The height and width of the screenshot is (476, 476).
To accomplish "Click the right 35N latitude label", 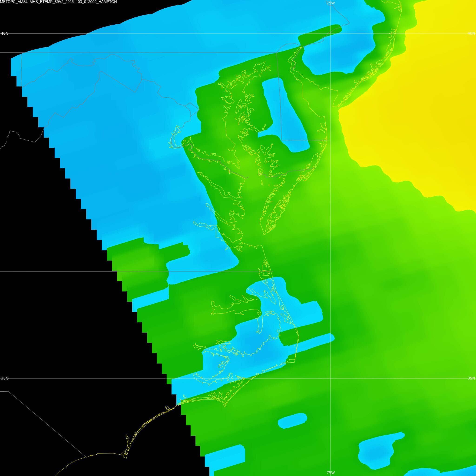I will click(471, 378).
